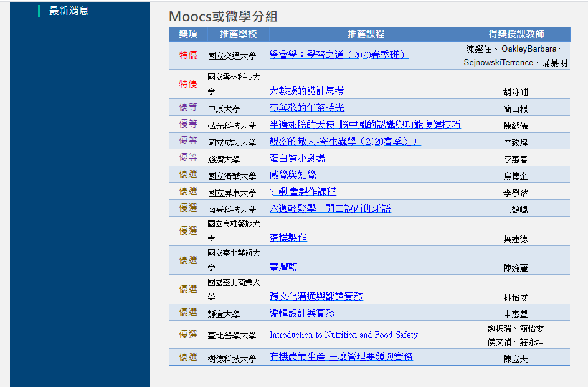Screen dimensions: 588x387
Task: Open the 蛋糕製作 course link
Action: point(288,238)
